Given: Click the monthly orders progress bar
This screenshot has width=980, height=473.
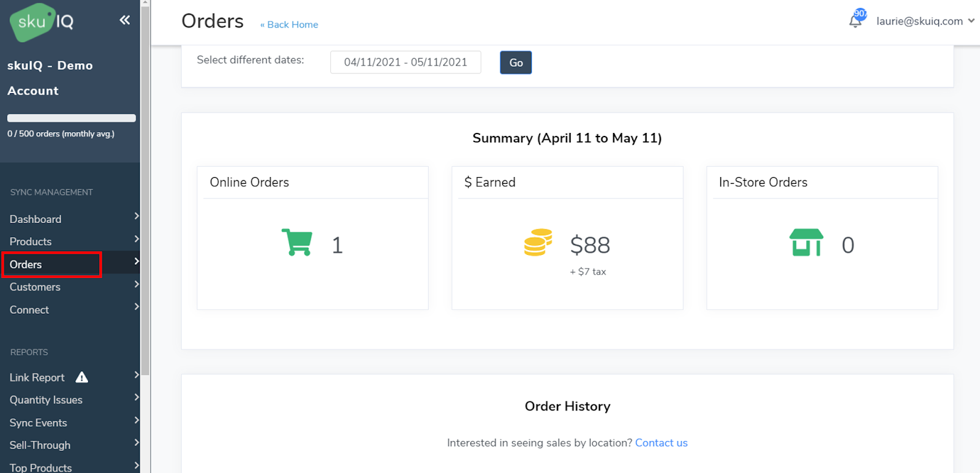Looking at the screenshot, I should [x=72, y=118].
